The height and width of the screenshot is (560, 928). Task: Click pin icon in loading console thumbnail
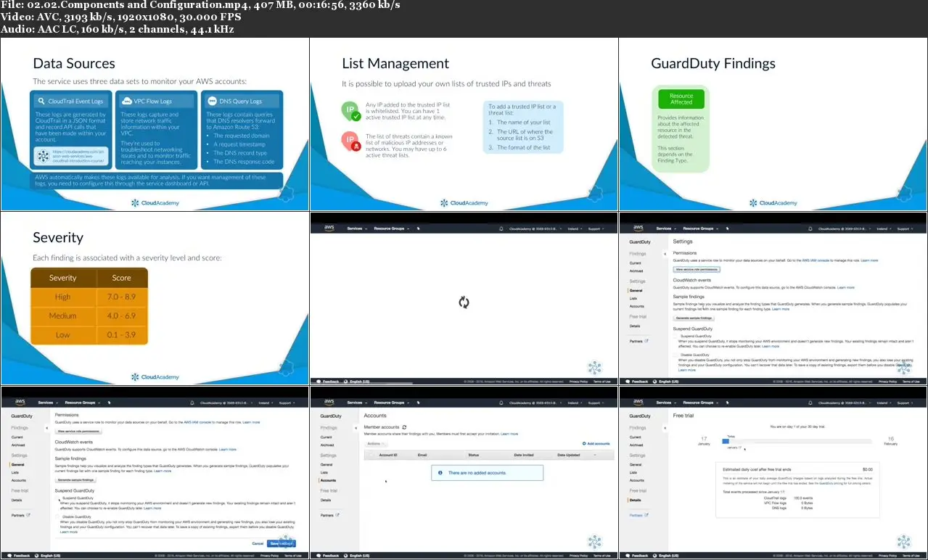point(418,228)
